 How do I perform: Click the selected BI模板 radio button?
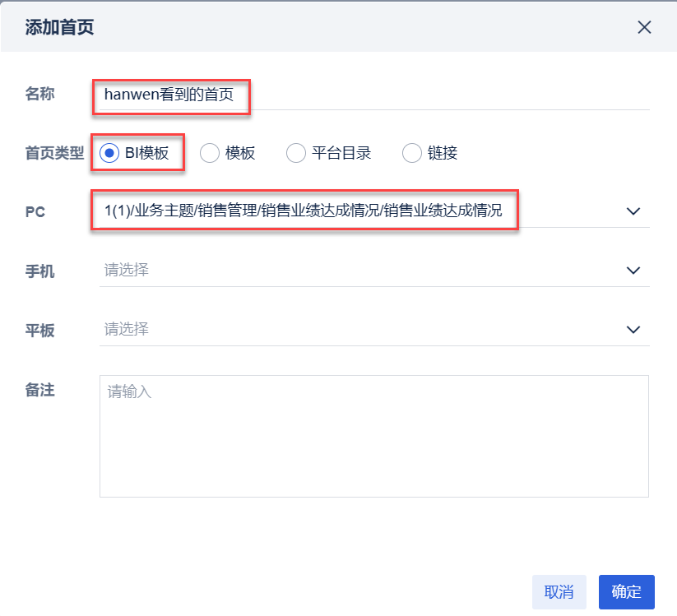[111, 153]
